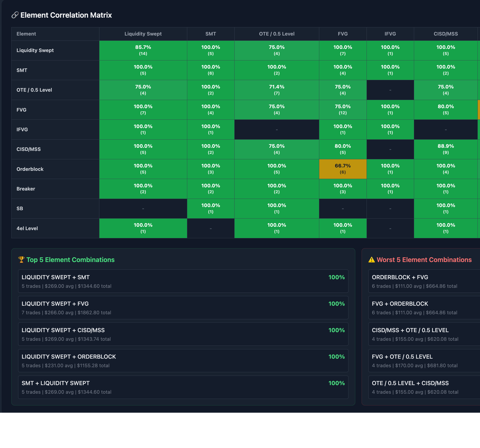Click Liquidity Swept row's OTE / 0.5 Level cell
480x448 pixels.
click(x=277, y=50)
